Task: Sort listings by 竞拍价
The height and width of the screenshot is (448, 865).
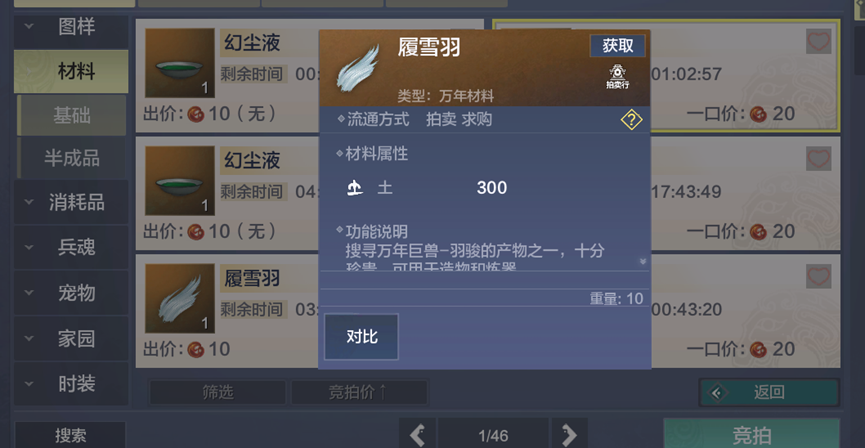Action: click(x=359, y=392)
